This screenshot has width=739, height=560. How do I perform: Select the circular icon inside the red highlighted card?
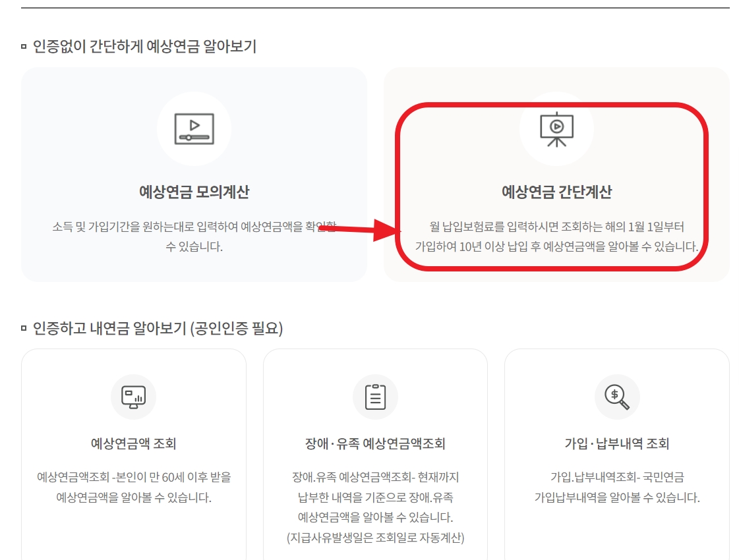click(557, 128)
